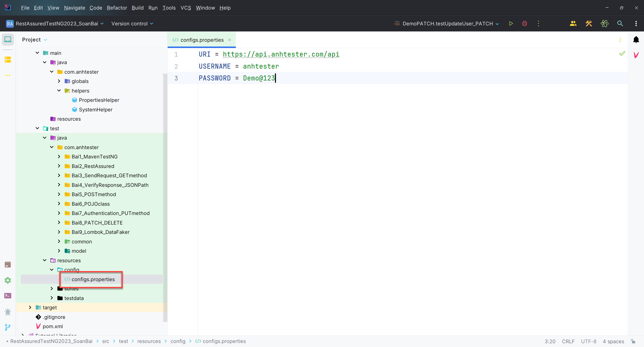Viewport: 644px width, 347px height.
Task: Open the Maven tool window icon
Action: click(636, 55)
